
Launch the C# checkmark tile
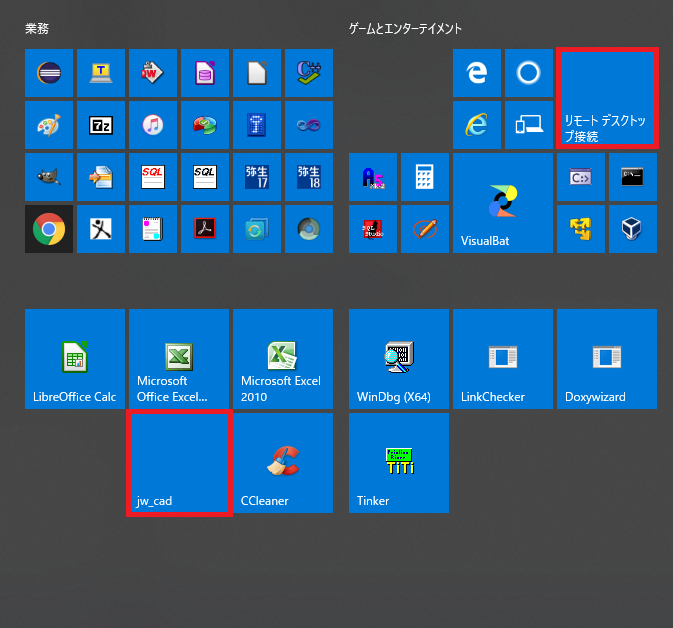(x=309, y=73)
